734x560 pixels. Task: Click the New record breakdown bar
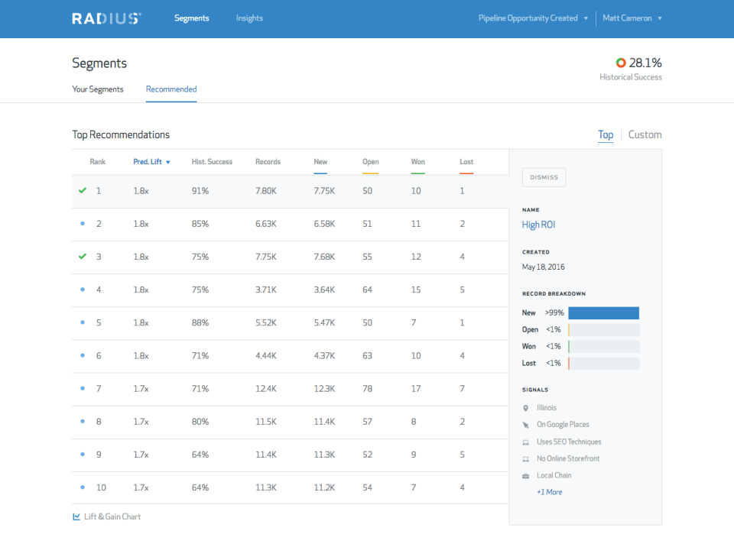point(603,312)
